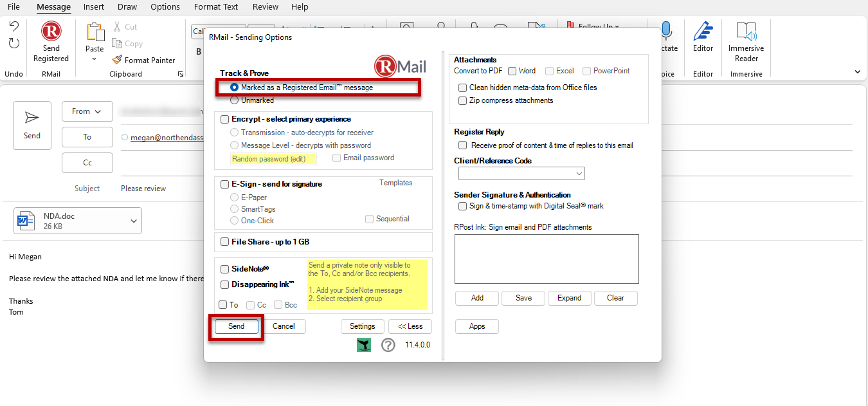Select the Format Painter brush
This screenshot has height=406, width=868.
coord(117,60)
